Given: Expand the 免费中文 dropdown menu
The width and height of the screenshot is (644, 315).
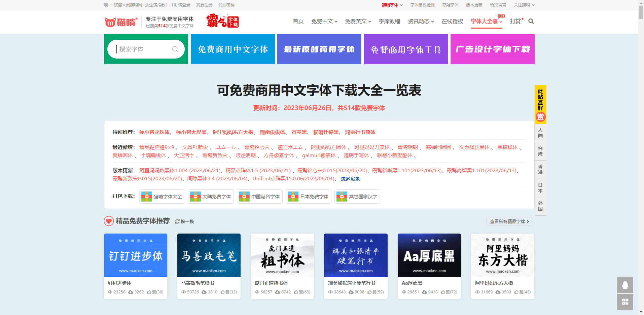Looking at the screenshot, I should point(324,22).
